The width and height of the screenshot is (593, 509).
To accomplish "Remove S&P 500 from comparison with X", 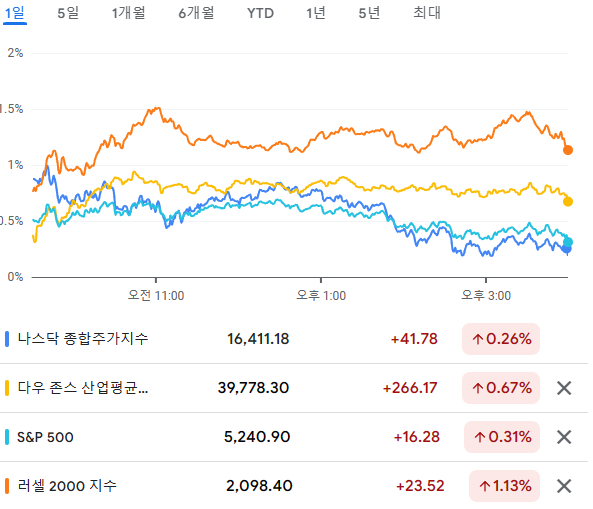I will click(564, 437).
